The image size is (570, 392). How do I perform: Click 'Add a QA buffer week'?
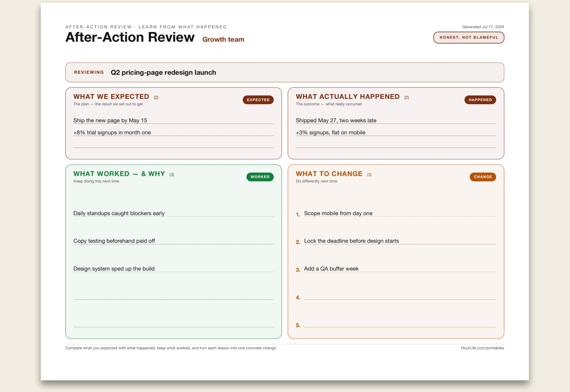click(x=331, y=269)
